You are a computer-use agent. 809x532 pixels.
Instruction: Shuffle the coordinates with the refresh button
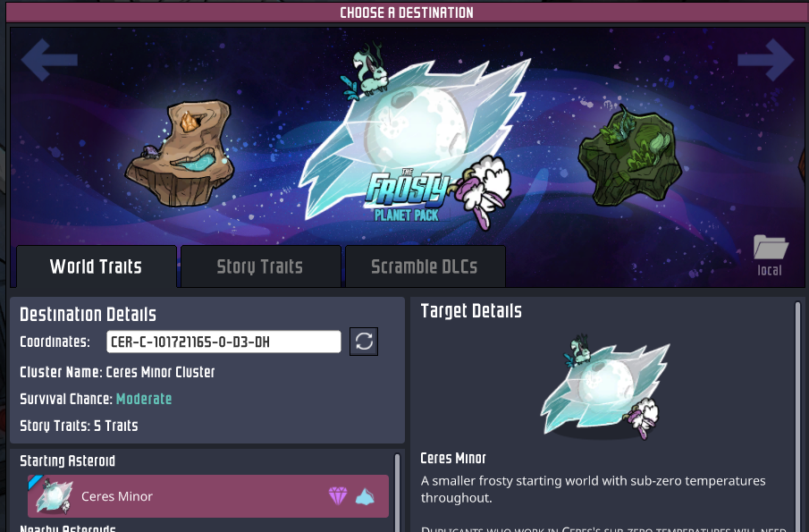point(364,342)
